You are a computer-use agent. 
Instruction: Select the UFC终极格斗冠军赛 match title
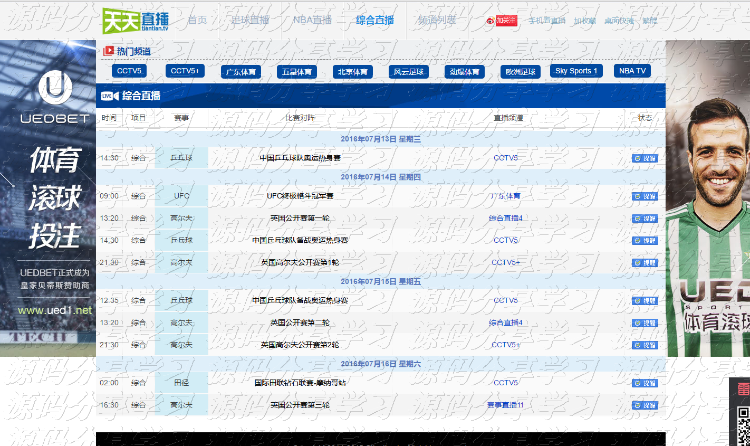pyautogui.click(x=300, y=196)
